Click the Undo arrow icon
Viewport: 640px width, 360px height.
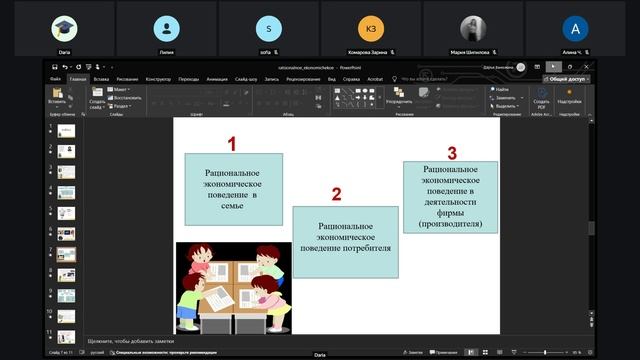tap(65, 67)
